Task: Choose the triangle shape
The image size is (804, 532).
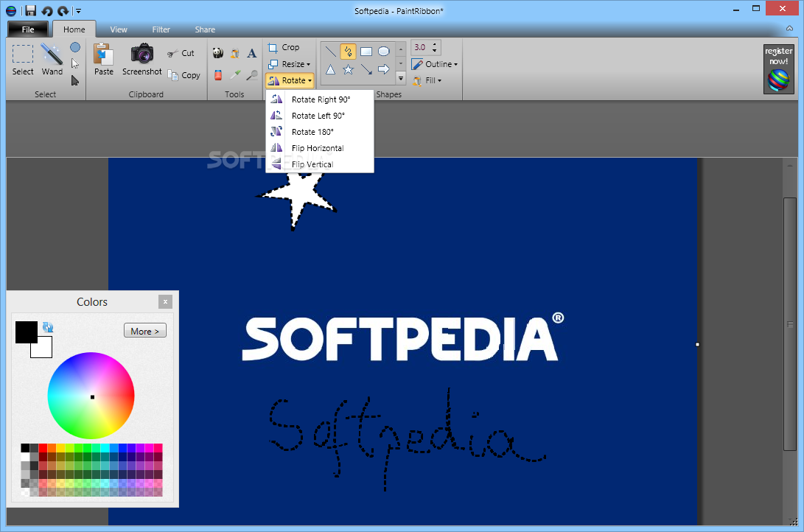Action: coord(331,69)
